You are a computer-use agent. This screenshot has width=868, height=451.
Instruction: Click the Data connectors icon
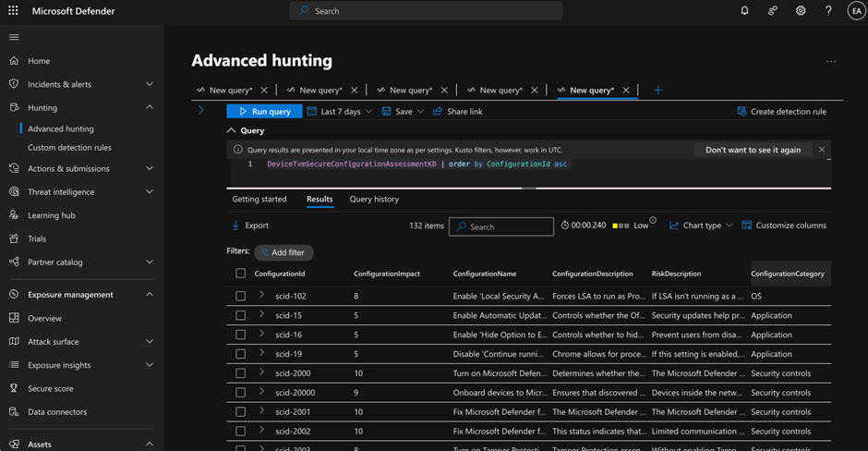pos(14,411)
